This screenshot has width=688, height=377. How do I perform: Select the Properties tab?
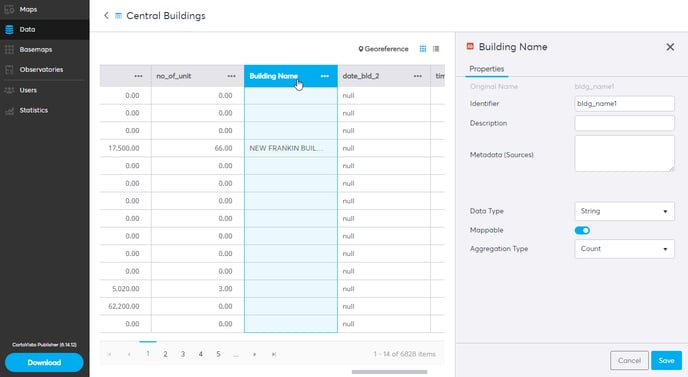coord(487,69)
